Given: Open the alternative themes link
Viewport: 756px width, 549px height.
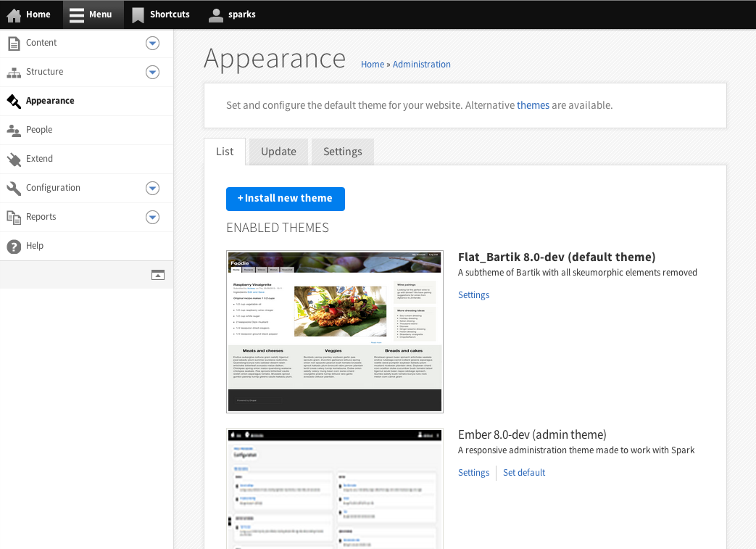Looking at the screenshot, I should [x=533, y=105].
